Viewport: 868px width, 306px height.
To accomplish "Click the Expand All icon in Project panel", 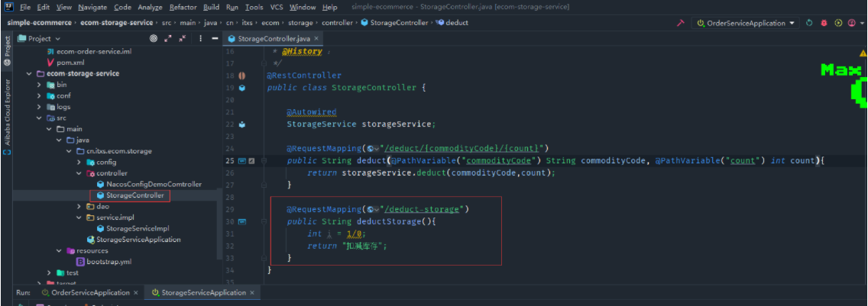I will click(168, 39).
